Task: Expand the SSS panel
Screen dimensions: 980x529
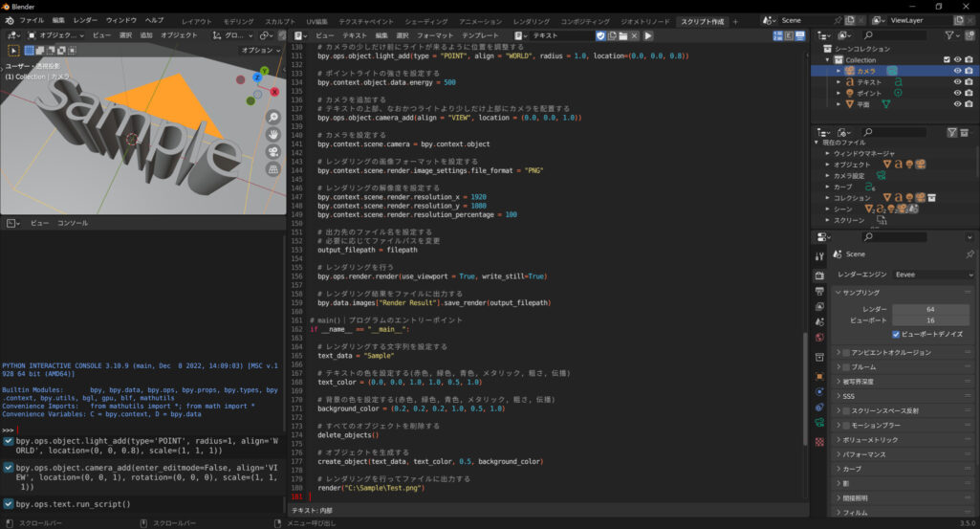Action: [903, 396]
